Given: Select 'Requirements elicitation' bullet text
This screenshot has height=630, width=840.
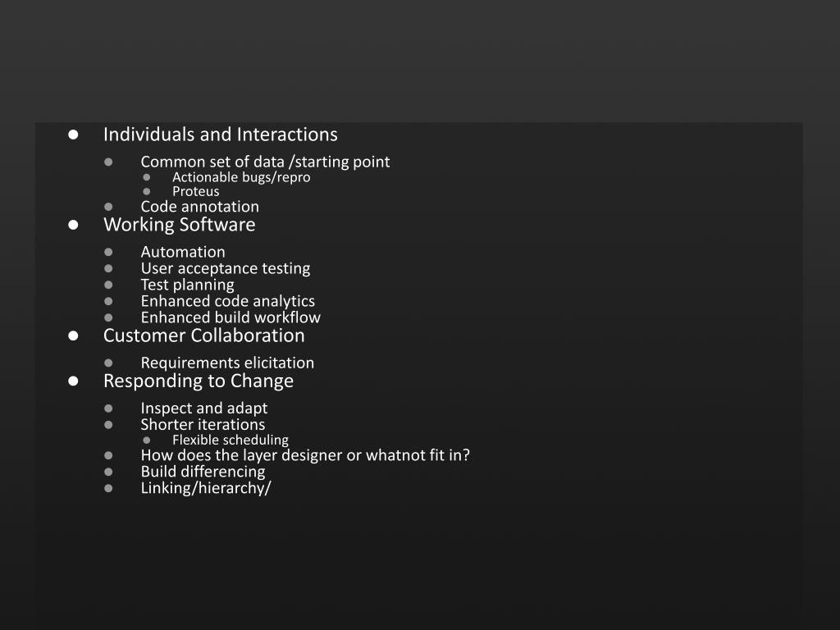Looking at the screenshot, I should coord(228,363).
